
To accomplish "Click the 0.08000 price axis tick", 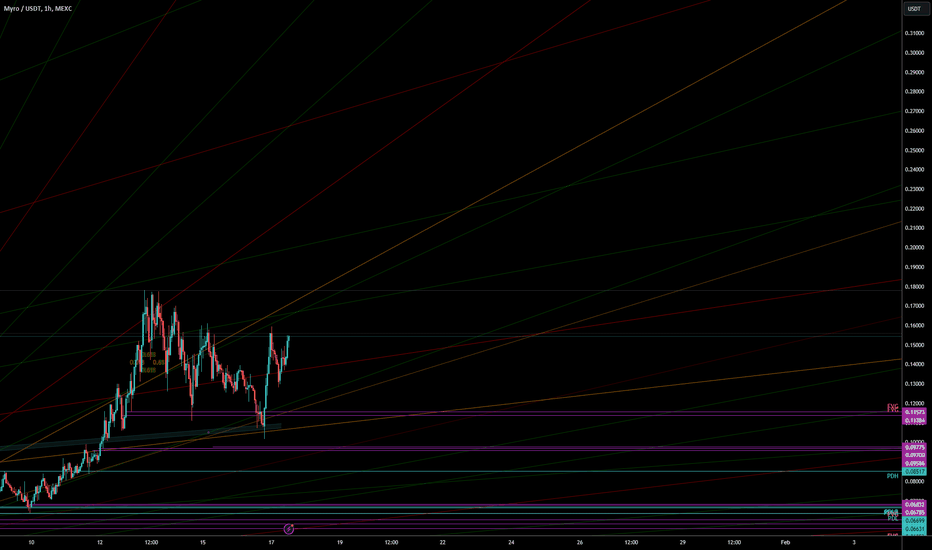I will click(914, 482).
